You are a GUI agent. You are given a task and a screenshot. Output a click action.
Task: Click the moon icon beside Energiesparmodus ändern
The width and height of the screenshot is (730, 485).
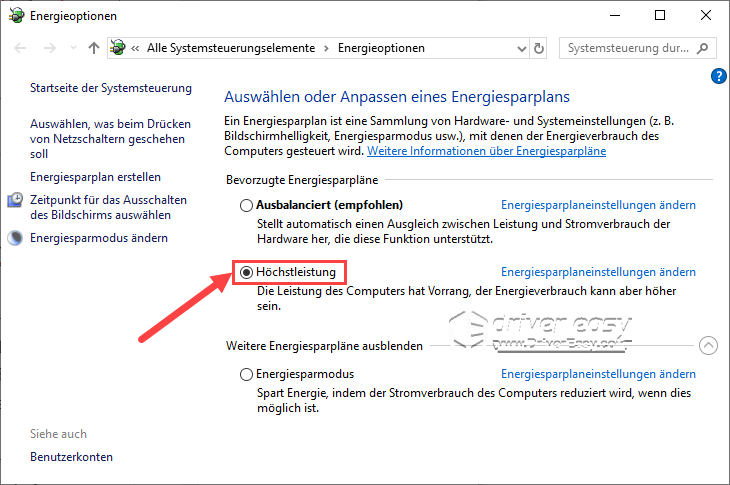pyautogui.click(x=15, y=238)
